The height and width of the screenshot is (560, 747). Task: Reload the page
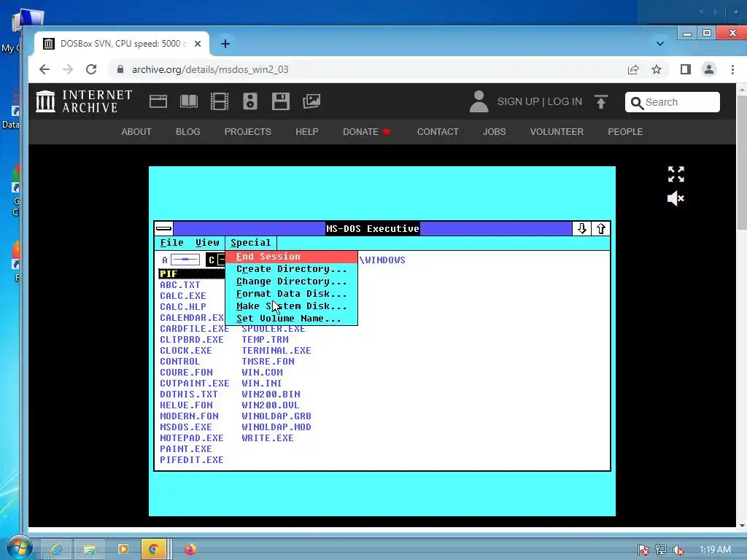click(91, 69)
